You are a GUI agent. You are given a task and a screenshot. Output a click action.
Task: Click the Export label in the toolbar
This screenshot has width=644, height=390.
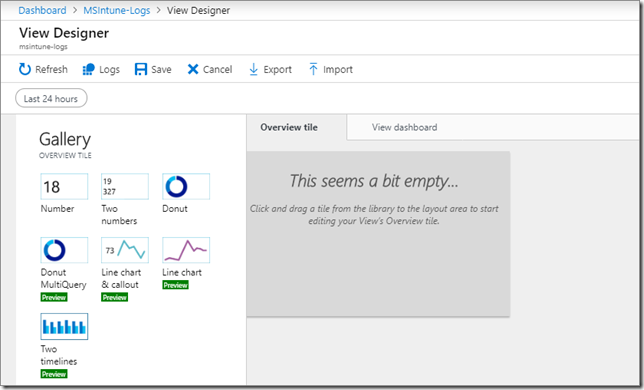click(278, 69)
